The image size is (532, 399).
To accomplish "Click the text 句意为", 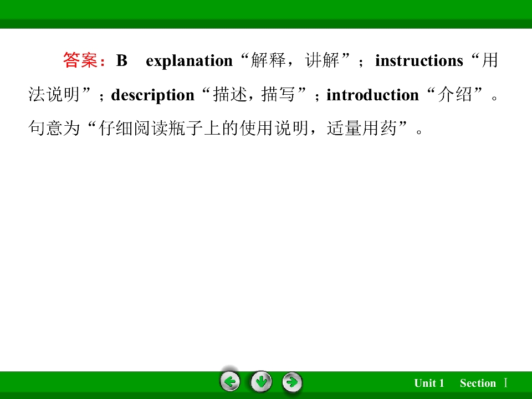I will 54,128.
